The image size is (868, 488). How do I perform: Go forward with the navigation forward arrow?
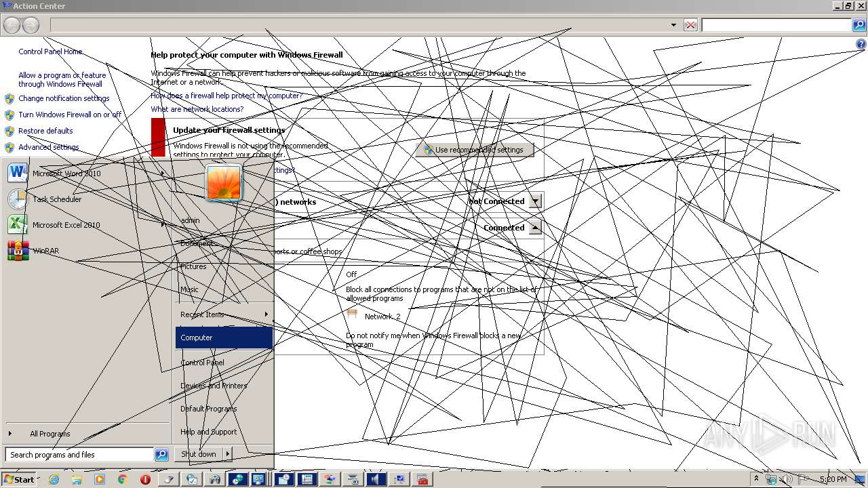click(31, 25)
